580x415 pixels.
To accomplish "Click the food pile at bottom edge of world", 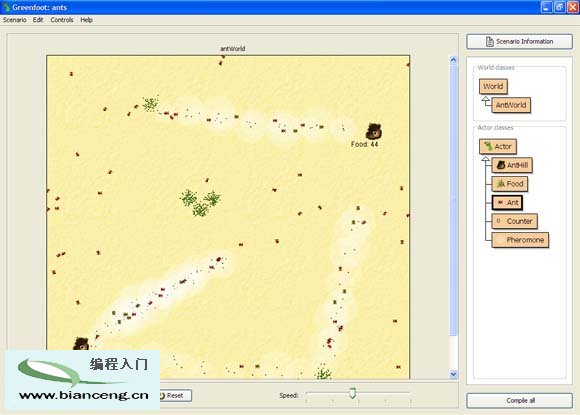I will click(324, 373).
